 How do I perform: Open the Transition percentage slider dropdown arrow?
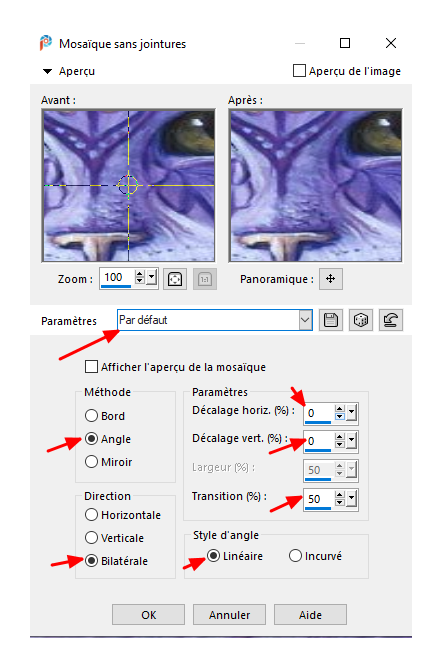(x=352, y=498)
